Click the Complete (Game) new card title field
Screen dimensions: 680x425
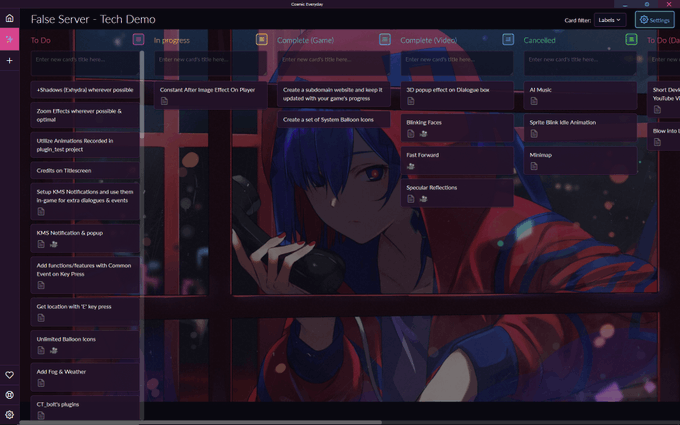click(334, 63)
